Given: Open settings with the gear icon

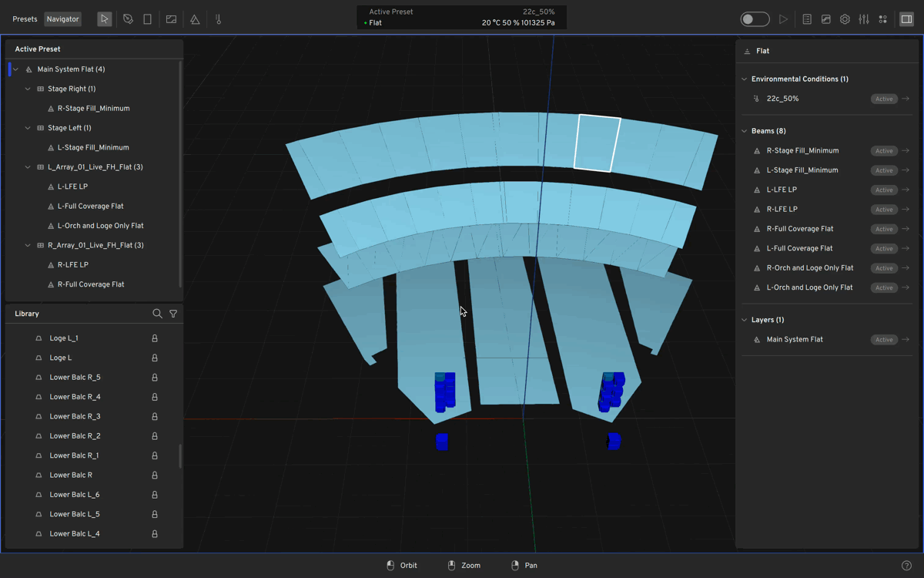Looking at the screenshot, I should (845, 19).
